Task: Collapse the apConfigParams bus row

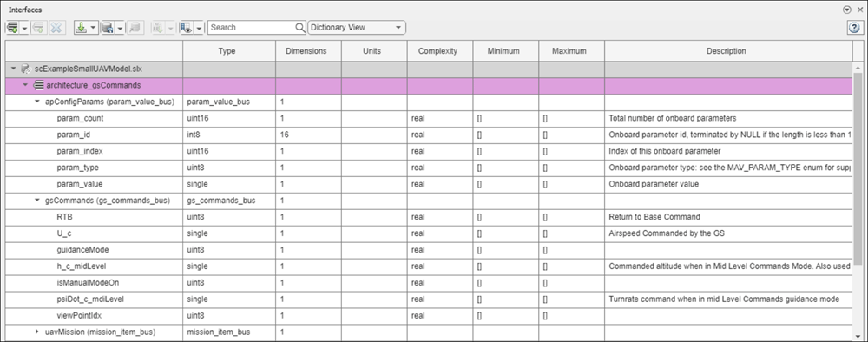Action: (x=37, y=102)
